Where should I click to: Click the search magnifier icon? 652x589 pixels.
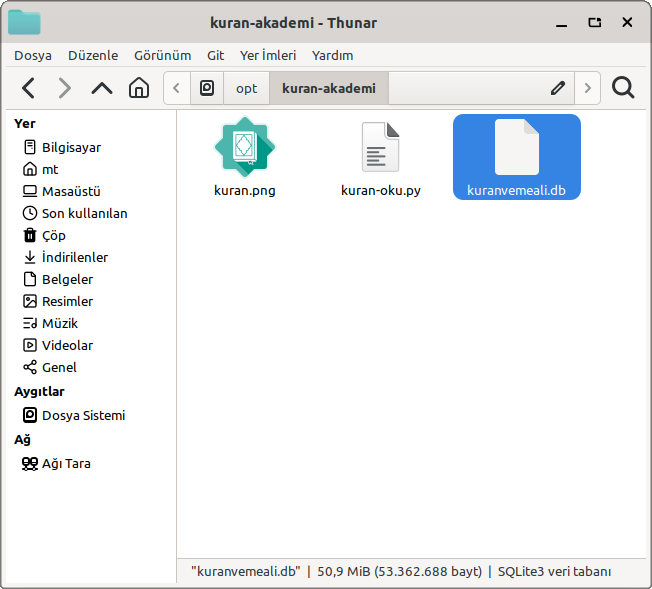(x=623, y=88)
